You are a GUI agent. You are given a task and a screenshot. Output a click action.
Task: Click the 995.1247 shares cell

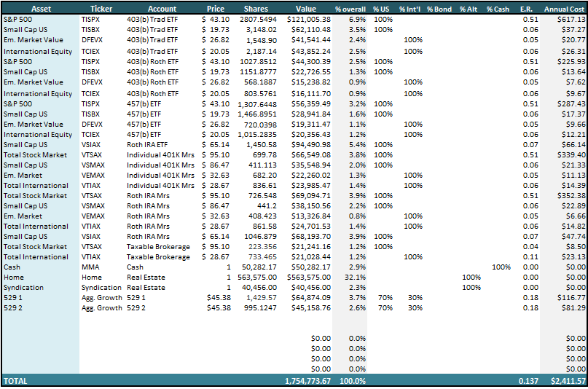tap(260, 307)
